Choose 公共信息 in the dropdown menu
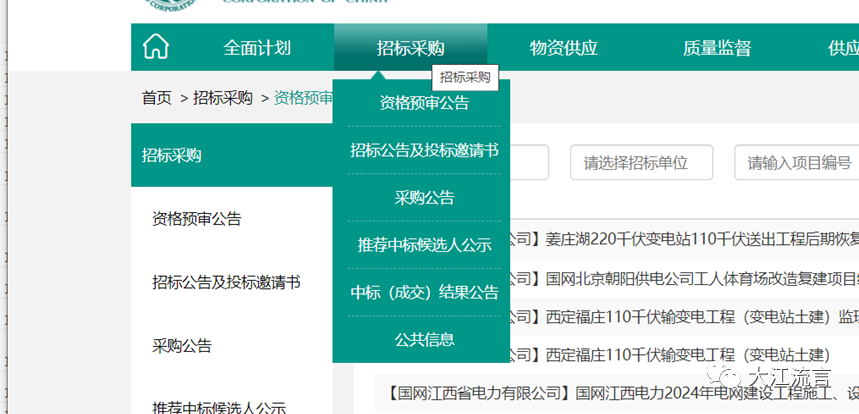The width and height of the screenshot is (859, 414). 424,340
